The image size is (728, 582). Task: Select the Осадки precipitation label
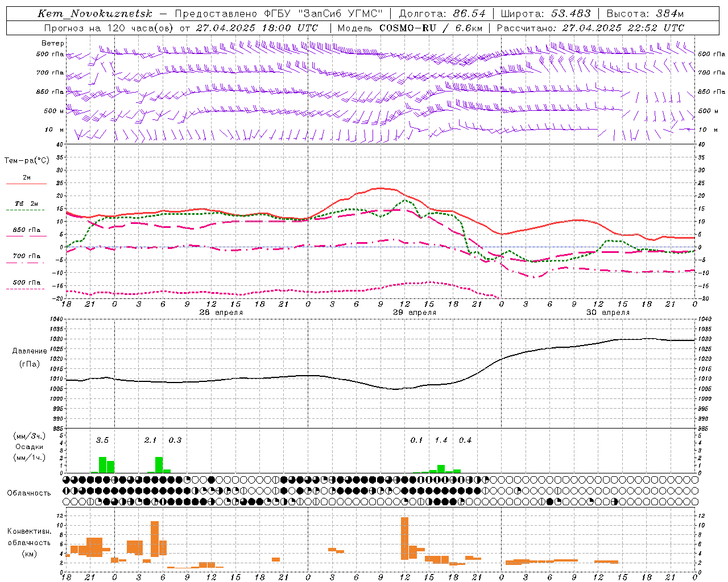30,447
